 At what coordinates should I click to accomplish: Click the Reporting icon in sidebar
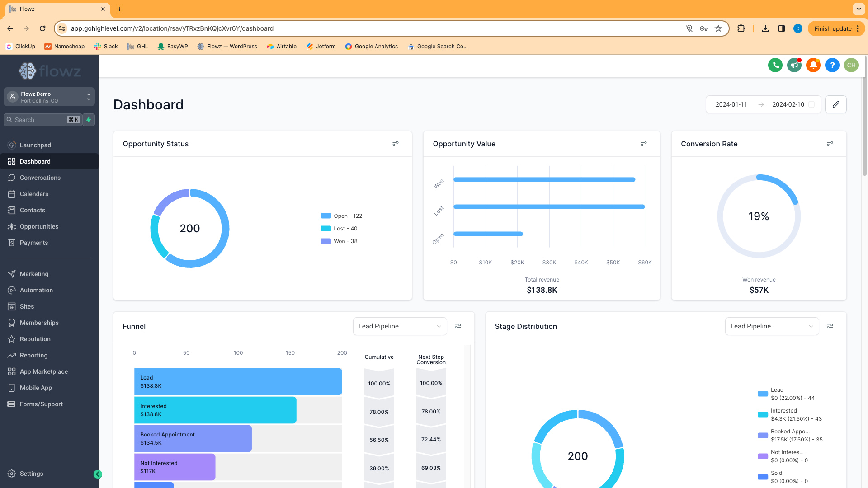click(x=11, y=355)
